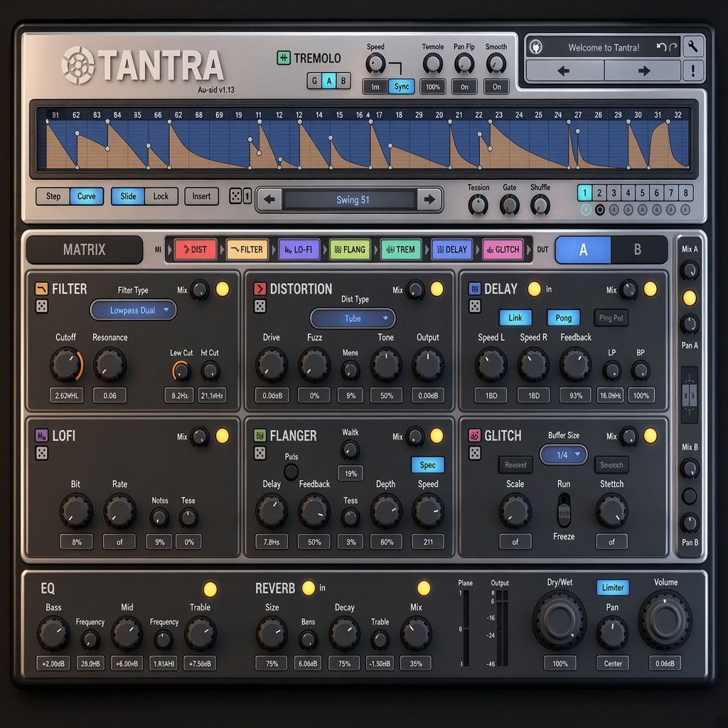This screenshot has height=728, width=728.
Task: Click the undo arrow icon
Action: point(661,47)
